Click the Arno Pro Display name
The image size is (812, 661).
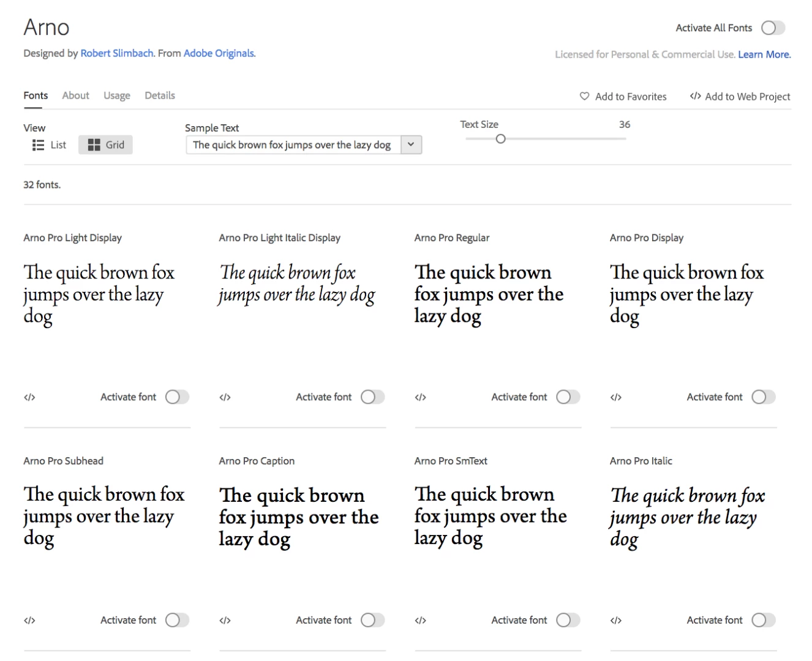(x=646, y=238)
